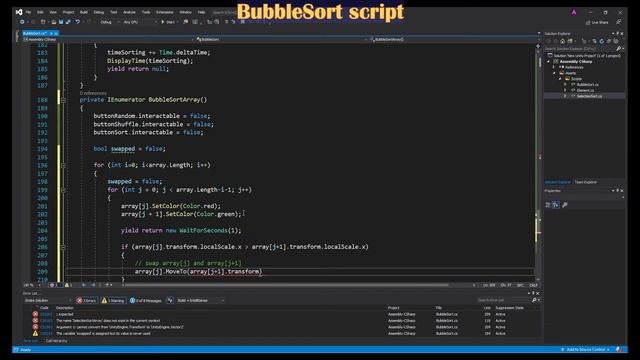The width and height of the screenshot is (640, 360).
Task: Collapse the Scripts folder node
Action: [560, 79]
